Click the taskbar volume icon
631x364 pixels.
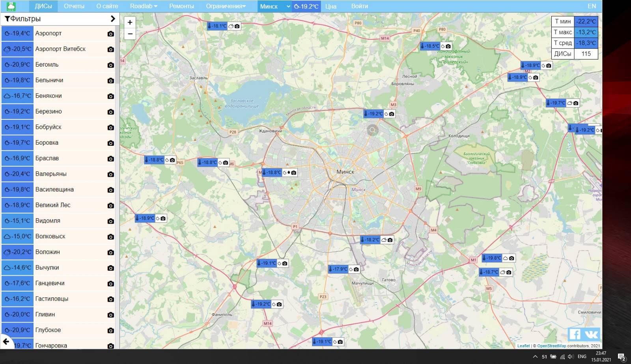click(571, 357)
